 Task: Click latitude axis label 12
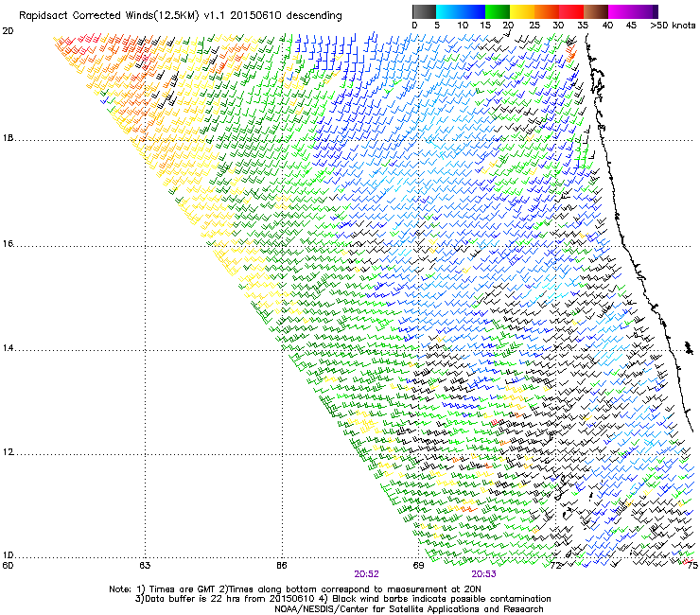tap(8, 452)
